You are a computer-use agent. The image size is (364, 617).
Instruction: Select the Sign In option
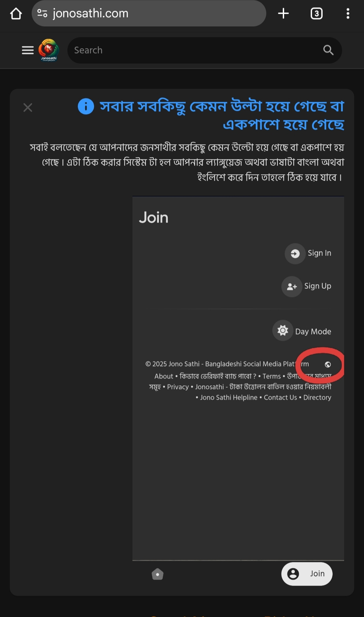tap(308, 253)
